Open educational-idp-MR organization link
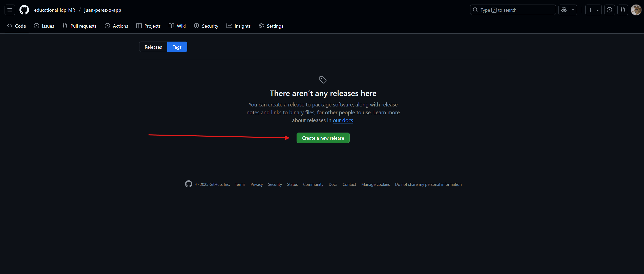This screenshot has width=644, height=274. pyautogui.click(x=55, y=10)
